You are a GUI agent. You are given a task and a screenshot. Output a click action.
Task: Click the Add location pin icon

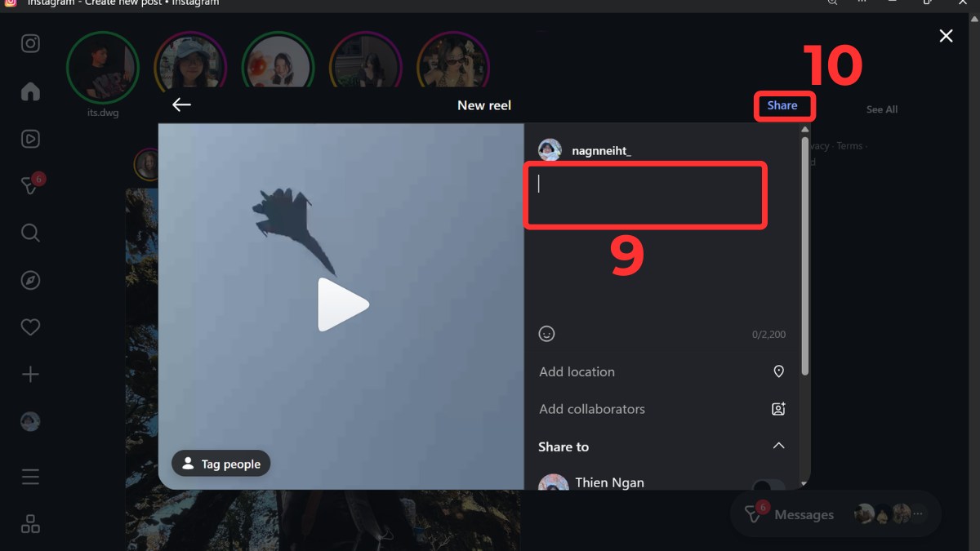tap(778, 371)
